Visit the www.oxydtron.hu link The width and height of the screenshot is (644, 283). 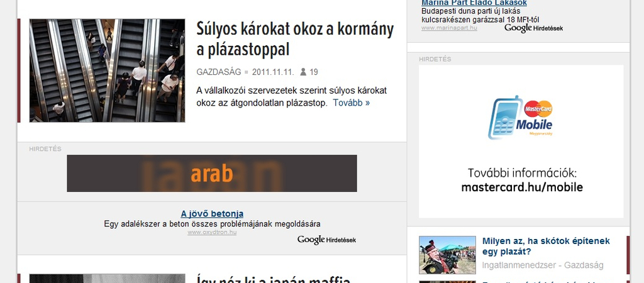click(212, 232)
